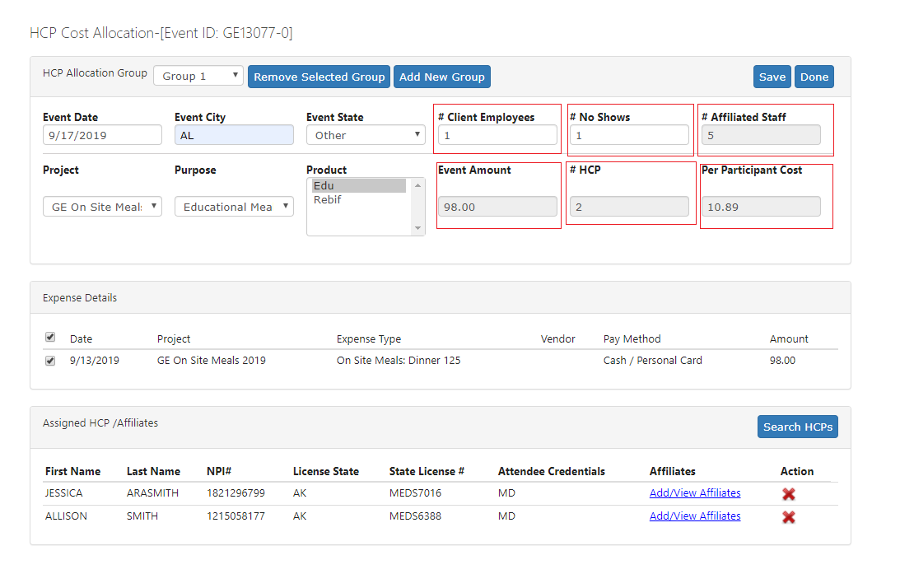Click the Expense Type column header
Viewport: 914px width, 588px height.
[368, 339]
